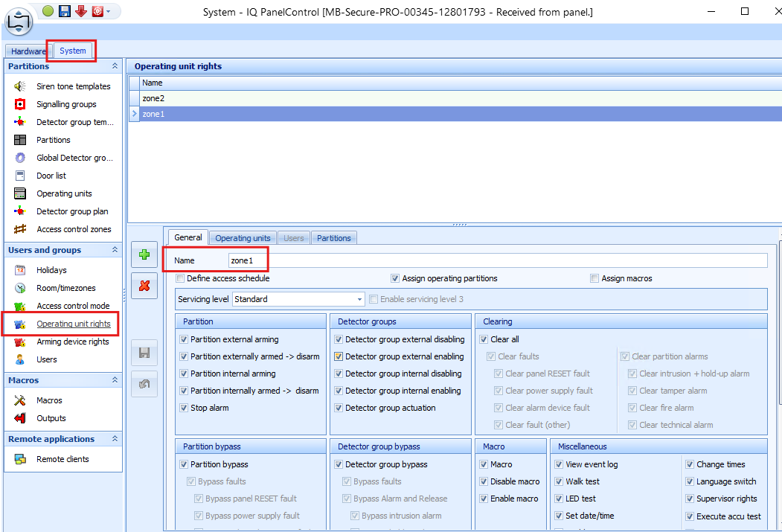This screenshot has width=782, height=532.
Task: Open Access control zones entry
Action: [x=74, y=229]
